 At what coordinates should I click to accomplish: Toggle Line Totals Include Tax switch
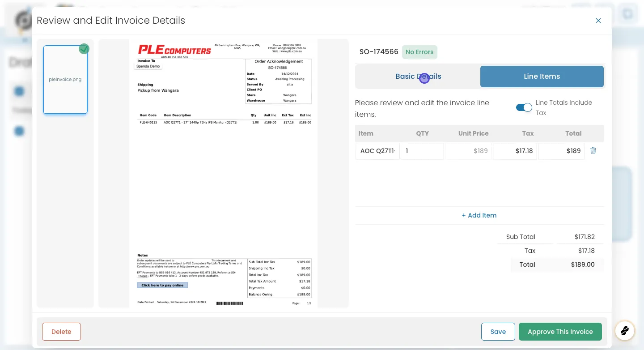524,107
